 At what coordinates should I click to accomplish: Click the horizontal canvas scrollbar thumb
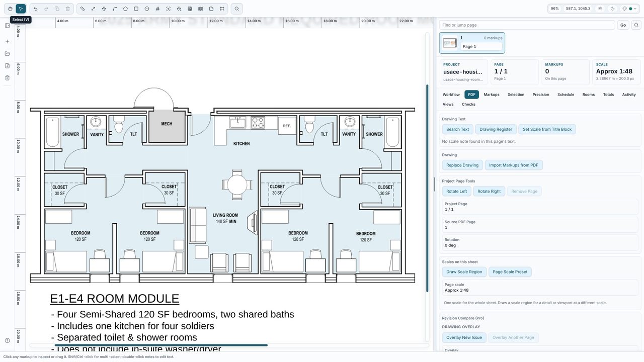tap(161, 345)
